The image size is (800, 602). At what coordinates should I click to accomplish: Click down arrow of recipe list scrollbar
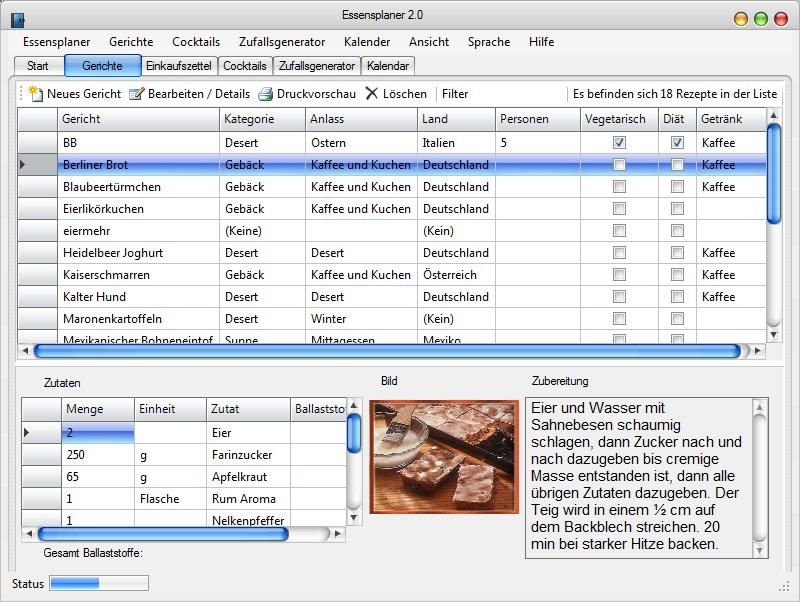[773, 335]
